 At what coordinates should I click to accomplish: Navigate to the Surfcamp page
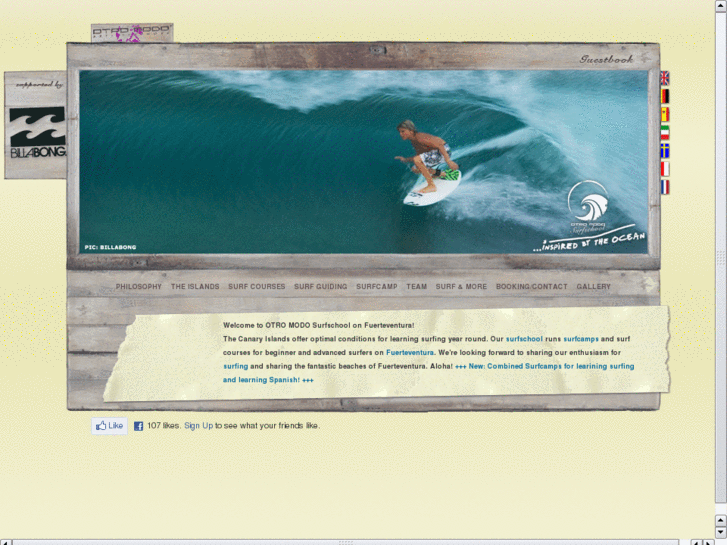click(376, 287)
